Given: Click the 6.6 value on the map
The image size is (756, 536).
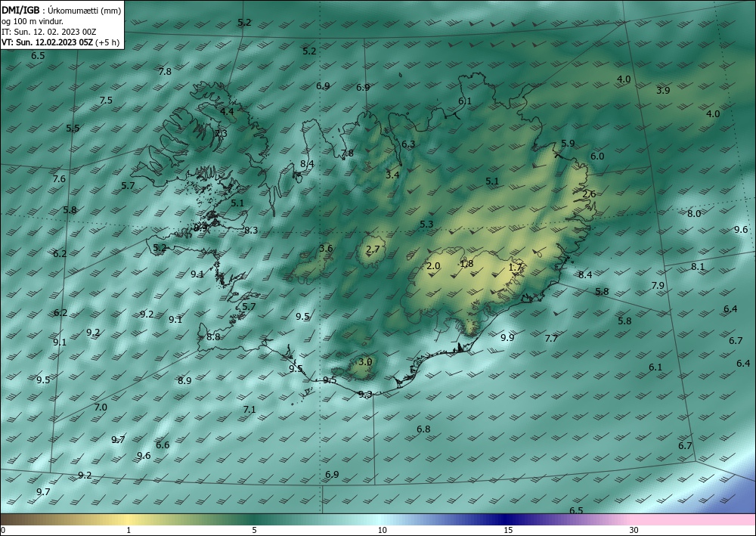Looking at the screenshot, I should (163, 445).
